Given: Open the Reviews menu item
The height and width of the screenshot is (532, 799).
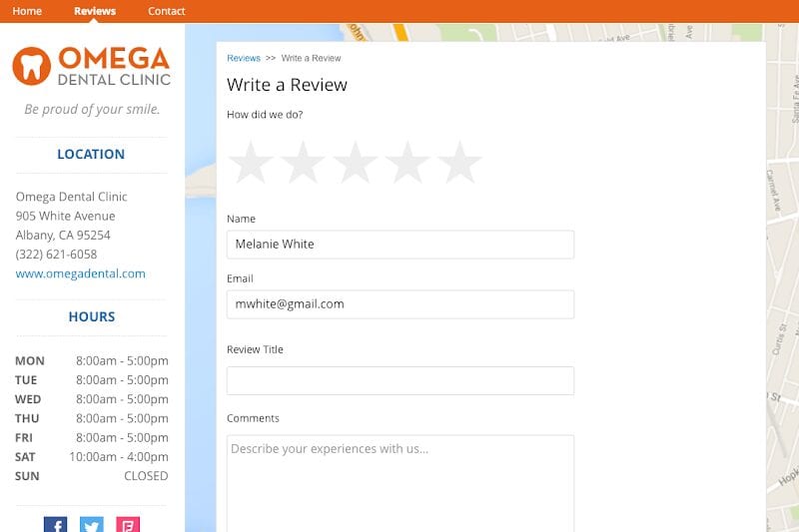Looking at the screenshot, I should point(95,11).
